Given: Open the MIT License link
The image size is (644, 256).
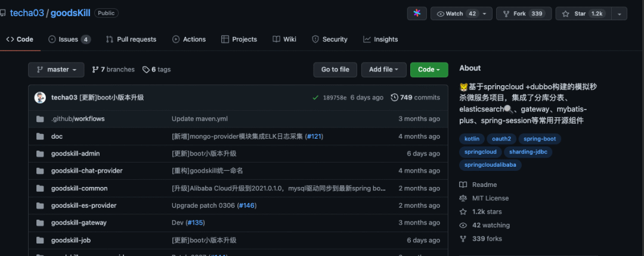Looking at the screenshot, I should [x=484, y=198].
